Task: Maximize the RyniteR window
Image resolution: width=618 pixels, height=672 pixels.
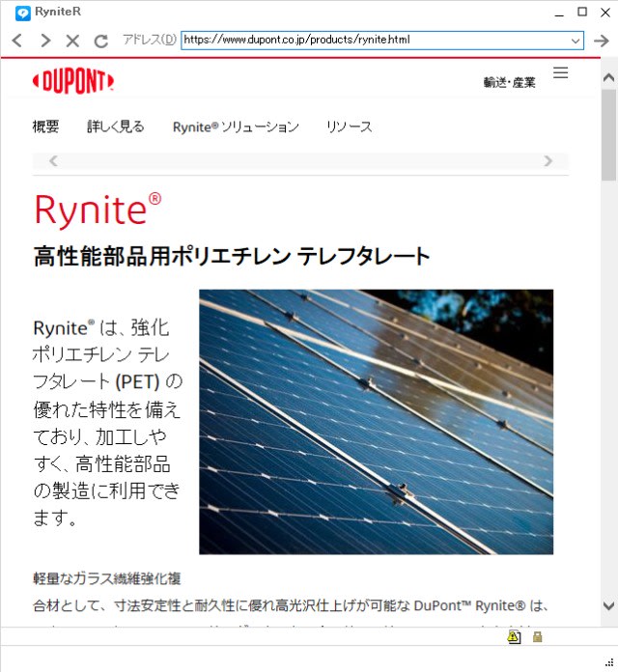Action: (582, 12)
